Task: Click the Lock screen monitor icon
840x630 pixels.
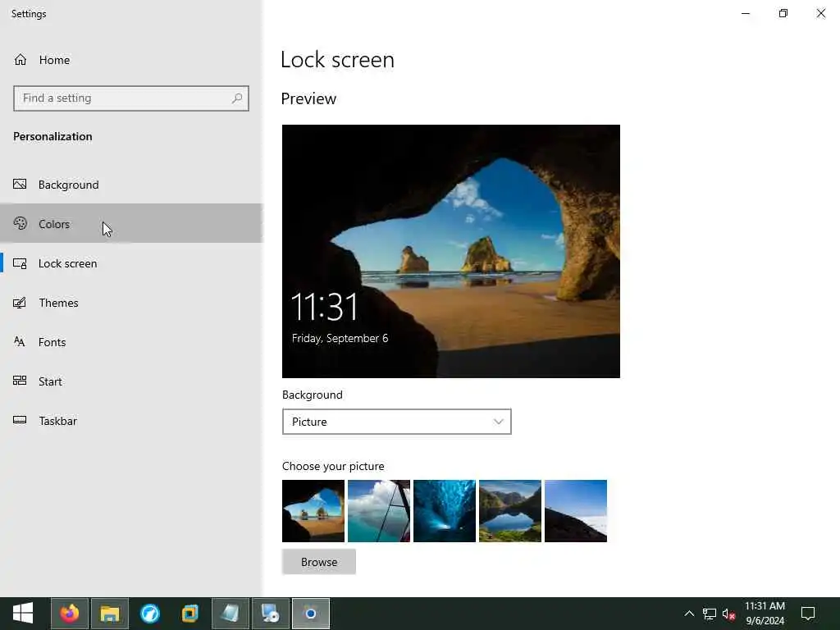Action: coord(20,263)
